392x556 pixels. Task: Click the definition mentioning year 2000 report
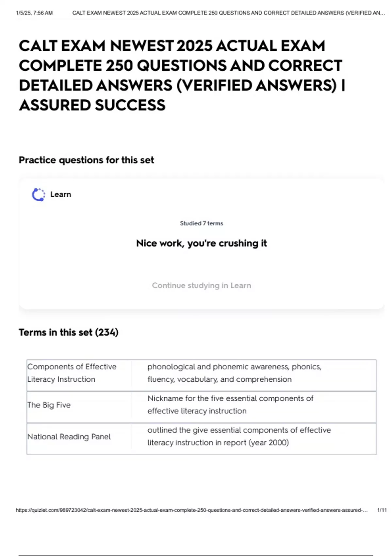(239, 436)
